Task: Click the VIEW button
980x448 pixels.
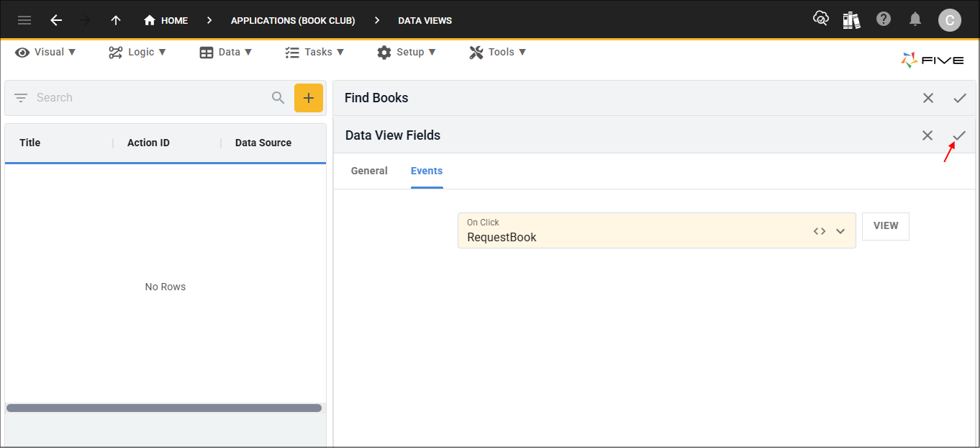Action: click(885, 226)
